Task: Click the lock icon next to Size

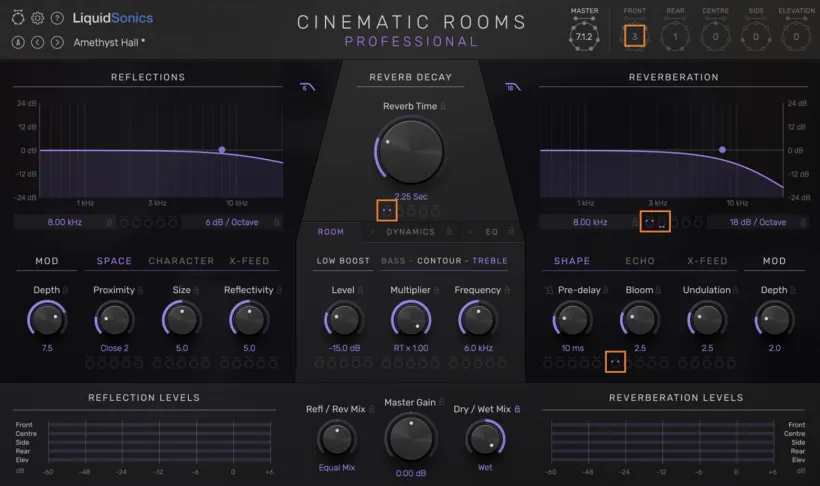Action: coord(196,290)
